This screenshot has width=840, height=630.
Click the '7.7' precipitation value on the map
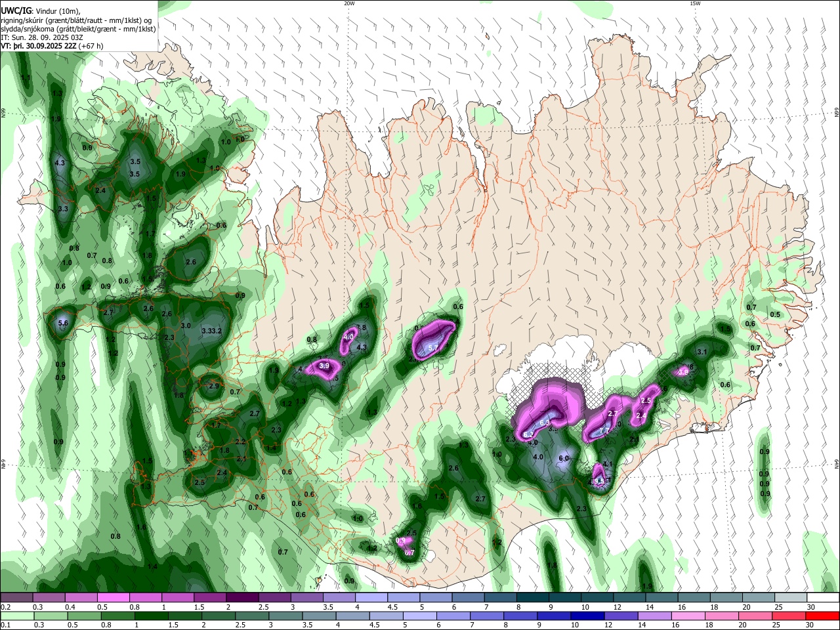605,430
